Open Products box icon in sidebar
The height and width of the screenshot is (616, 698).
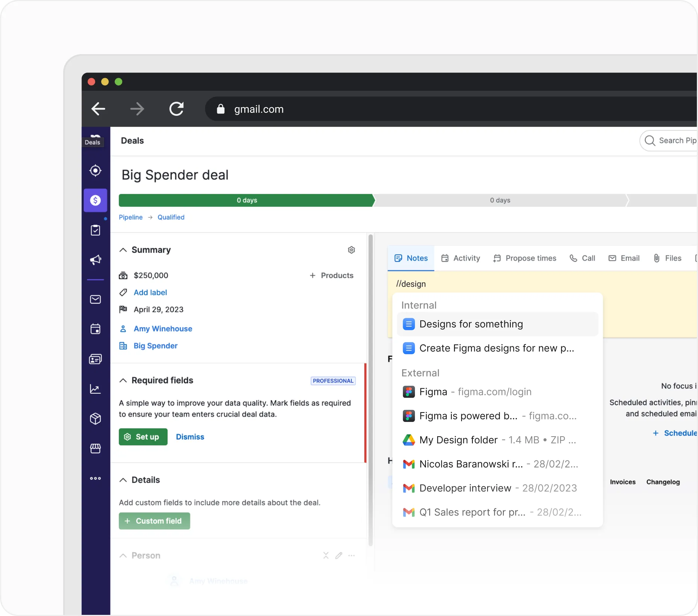(x=95, y=419)
